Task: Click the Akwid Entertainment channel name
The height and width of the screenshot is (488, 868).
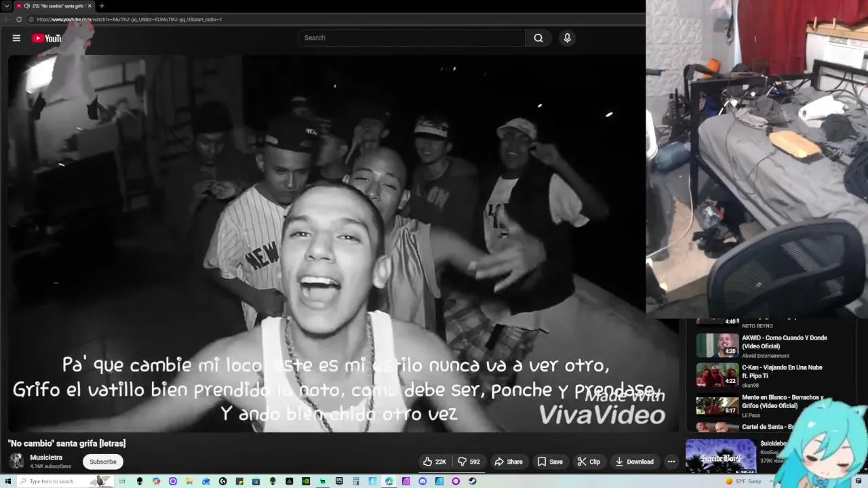Action: tap(766, 356)
